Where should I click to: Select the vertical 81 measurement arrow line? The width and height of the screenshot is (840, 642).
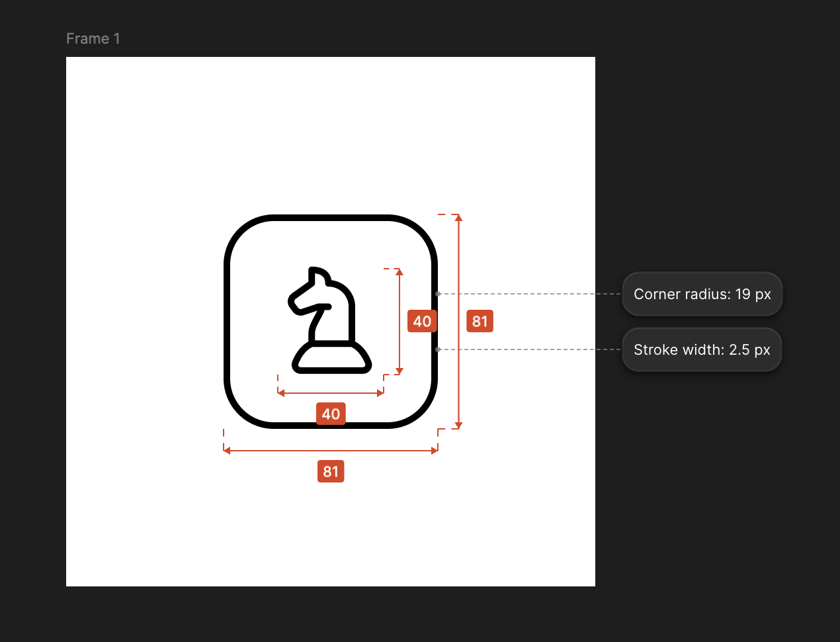(459, 265)
